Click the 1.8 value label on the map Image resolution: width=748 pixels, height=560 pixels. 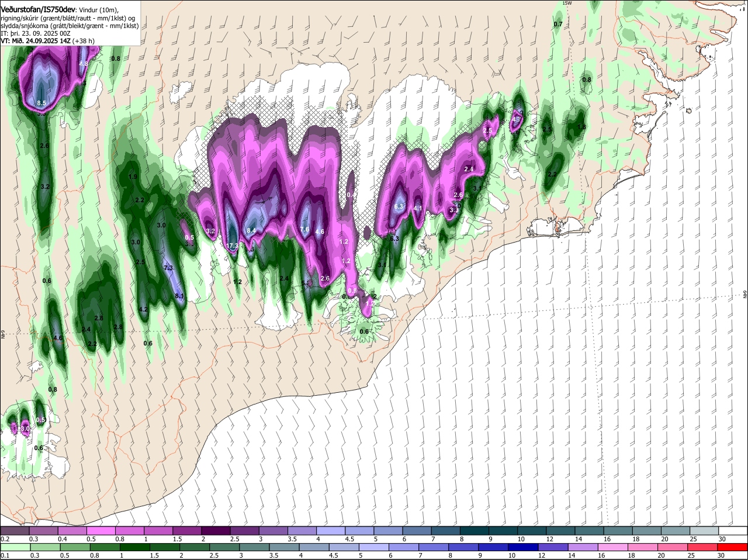point(581,127)
